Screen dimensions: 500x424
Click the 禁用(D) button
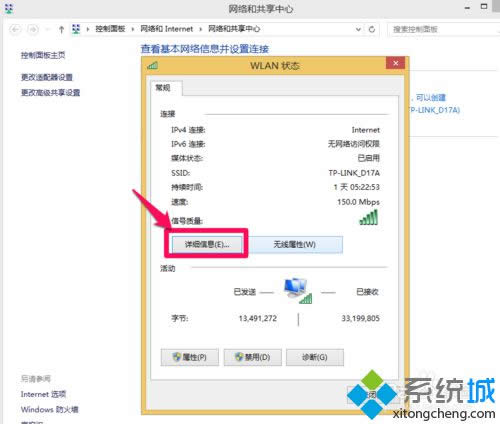tap(252, 357)
